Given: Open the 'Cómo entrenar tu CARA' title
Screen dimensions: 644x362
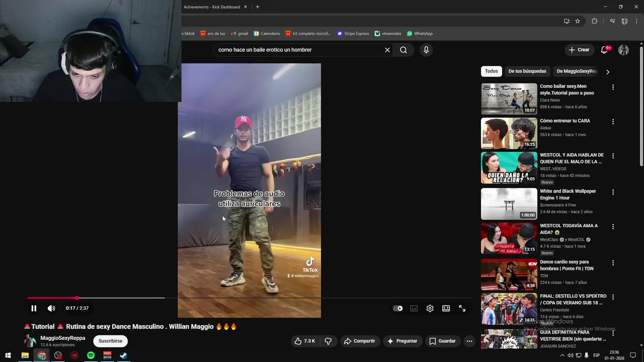Looking at the screenshot, I should tap(565, 121).
